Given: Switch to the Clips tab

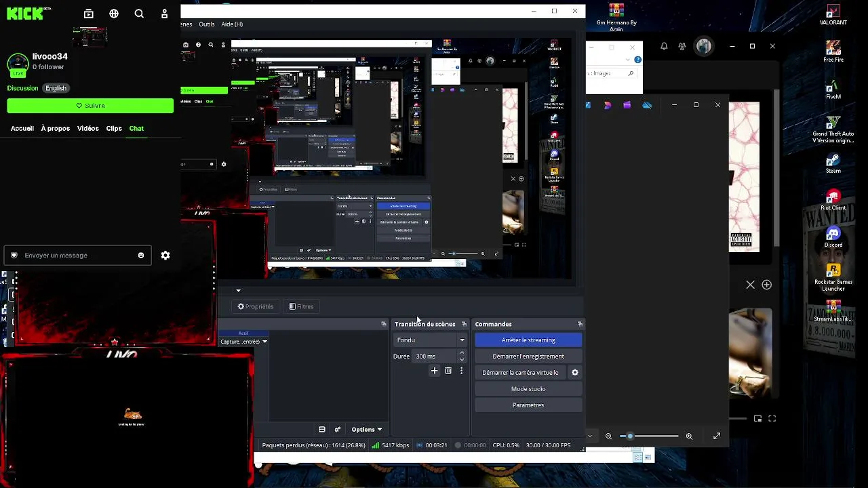Looking at the screenshot, I should pyautogui.click(x=114, y=128).
